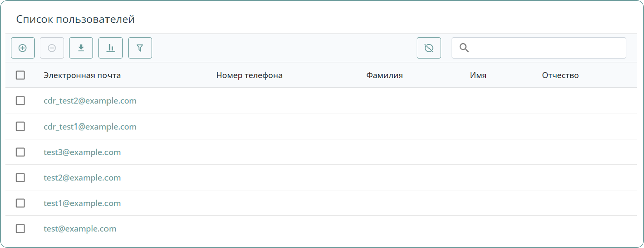Tick the checkbox beside test@example.com
The width and height of the screenshot is (644, 248).
pyautogui.click(x=20, y=229)
